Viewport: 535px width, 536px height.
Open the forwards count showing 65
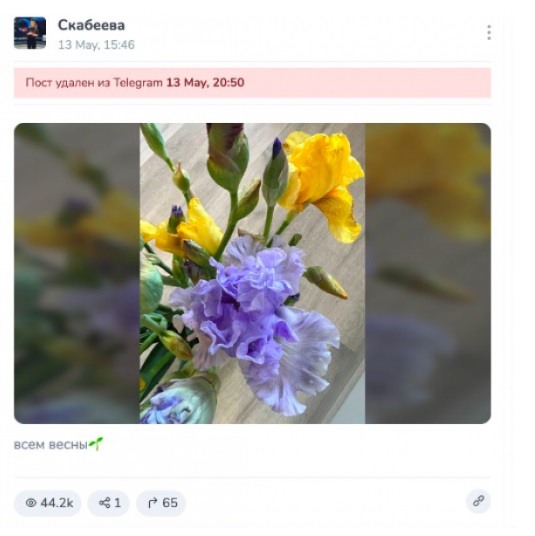tap(170, 503)
